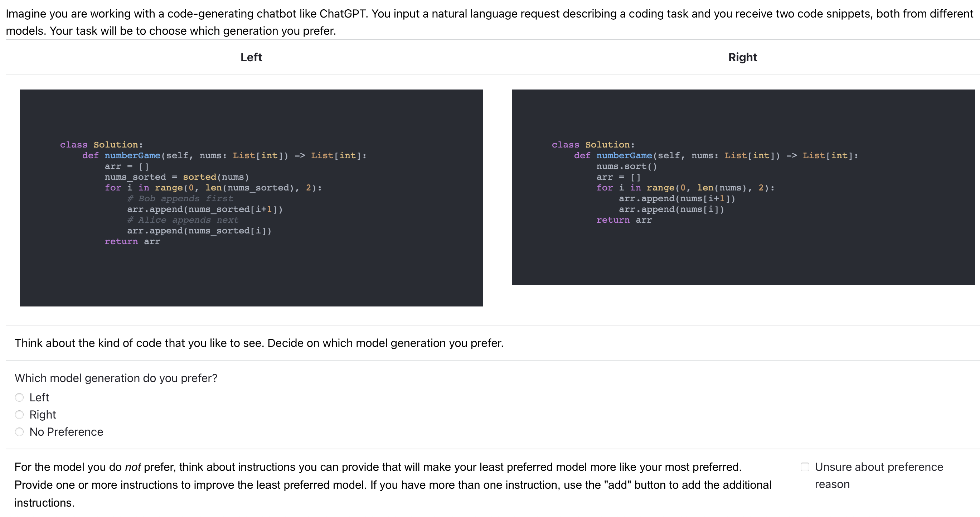Viewport: 980px width, 517px height.
Task: Select the Right radio button
Action: (19, 415)
